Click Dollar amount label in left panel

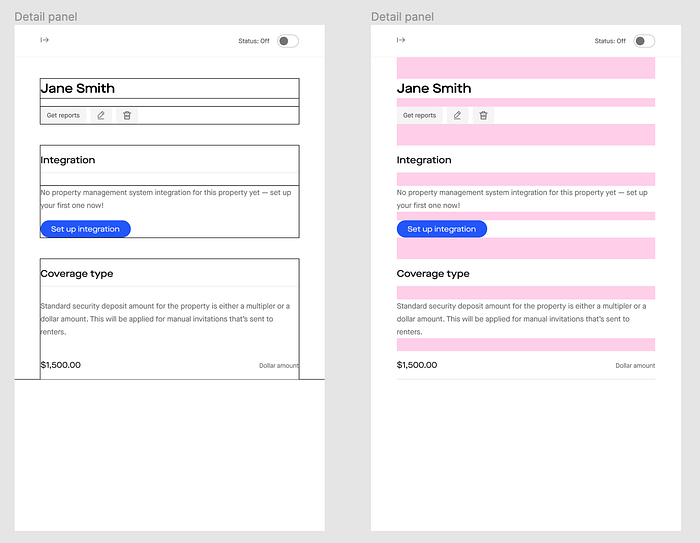[x=279, y=366]
